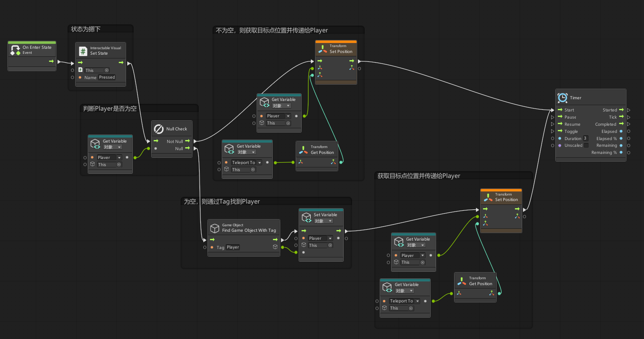Click the Set Variable node icon
Viewport: 644px width, 339px height.
306,218
